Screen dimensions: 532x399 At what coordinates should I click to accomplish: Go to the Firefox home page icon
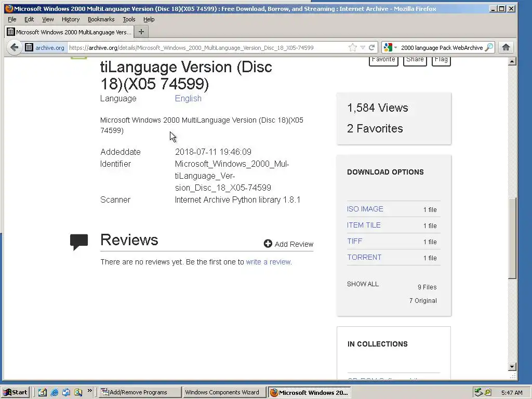(x=506, y=47)
